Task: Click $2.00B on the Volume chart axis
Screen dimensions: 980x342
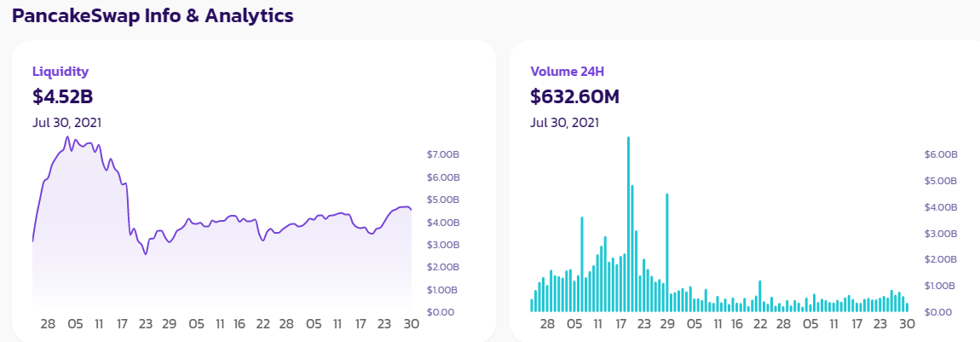Action: (x=941, y=259)
